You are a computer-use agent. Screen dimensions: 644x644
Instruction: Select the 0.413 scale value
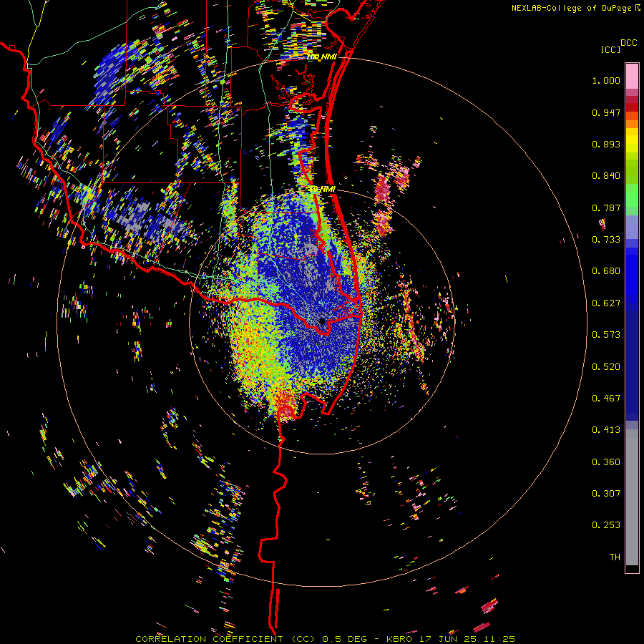coord(606,430)
